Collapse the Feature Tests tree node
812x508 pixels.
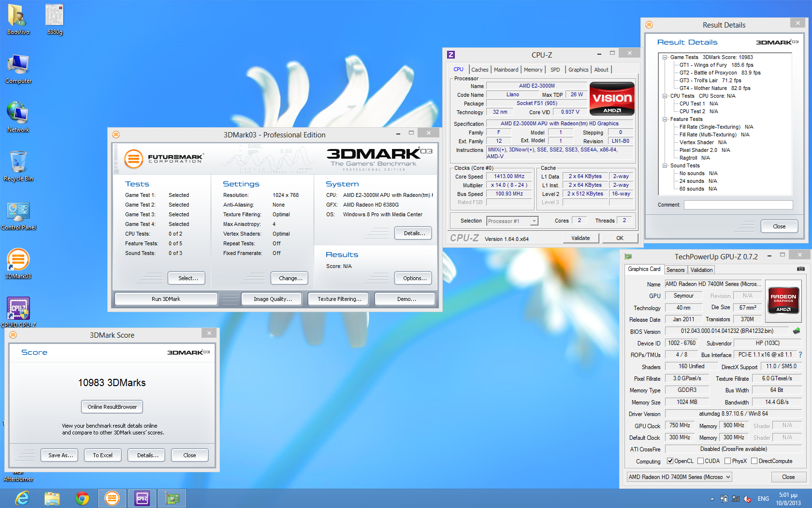(665, 119)
